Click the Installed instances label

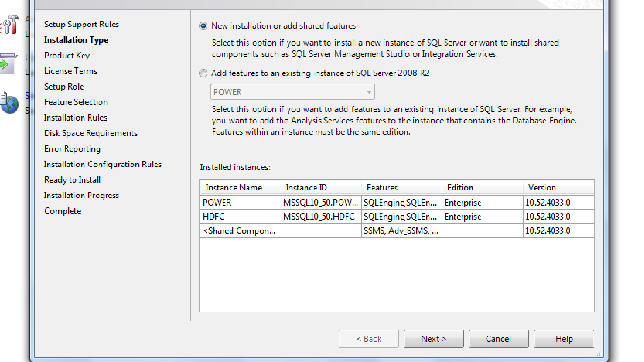tap(235, 167)
